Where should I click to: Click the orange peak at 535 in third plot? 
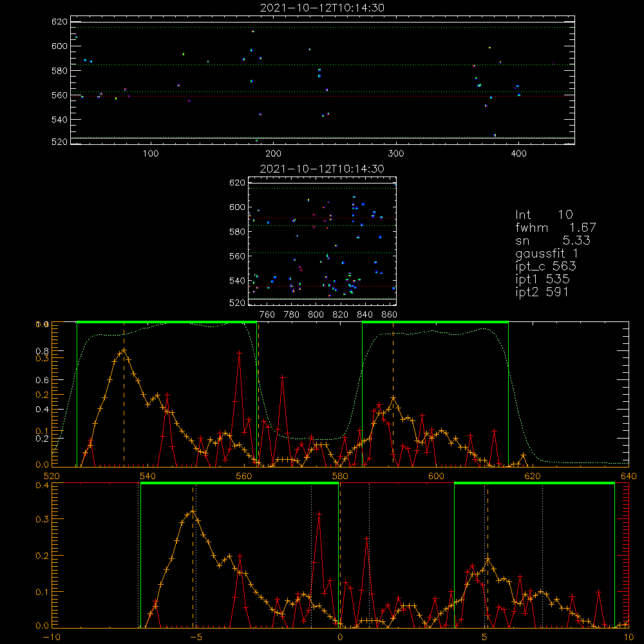pos(124,350)
